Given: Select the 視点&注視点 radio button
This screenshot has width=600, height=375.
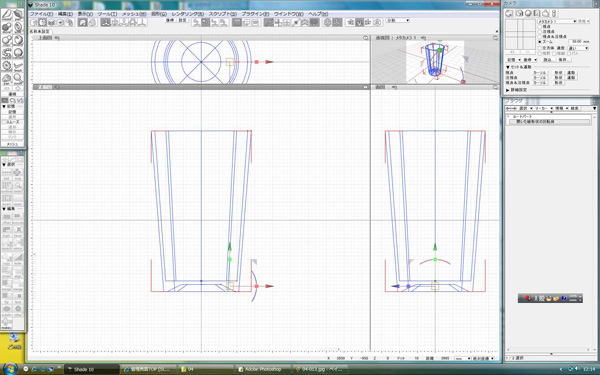Looking at the screenshot, I should click(540, 37).
